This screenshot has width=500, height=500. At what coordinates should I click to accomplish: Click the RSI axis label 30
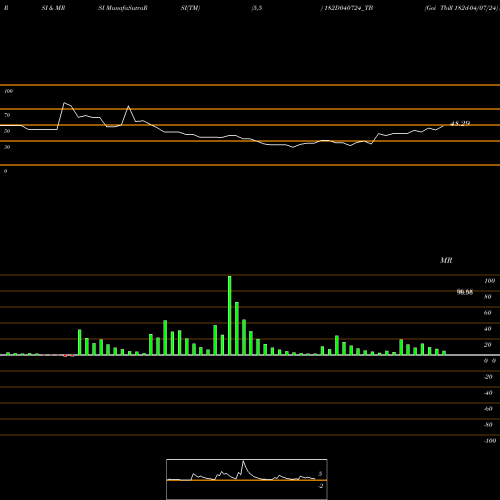[7, 147]
